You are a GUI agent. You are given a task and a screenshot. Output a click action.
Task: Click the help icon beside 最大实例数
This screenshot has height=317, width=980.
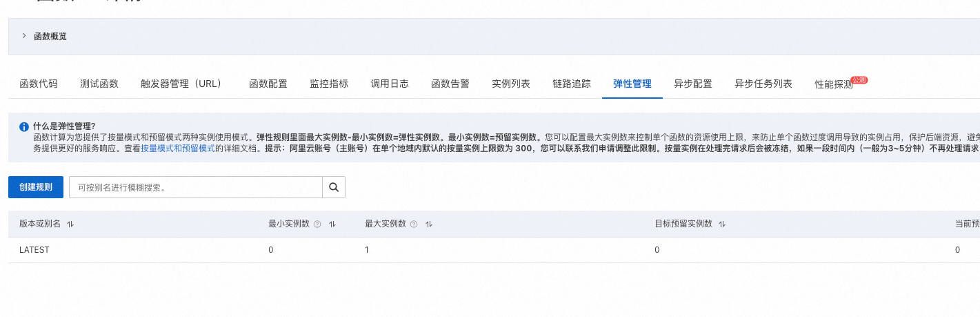(x=414, y=224)
